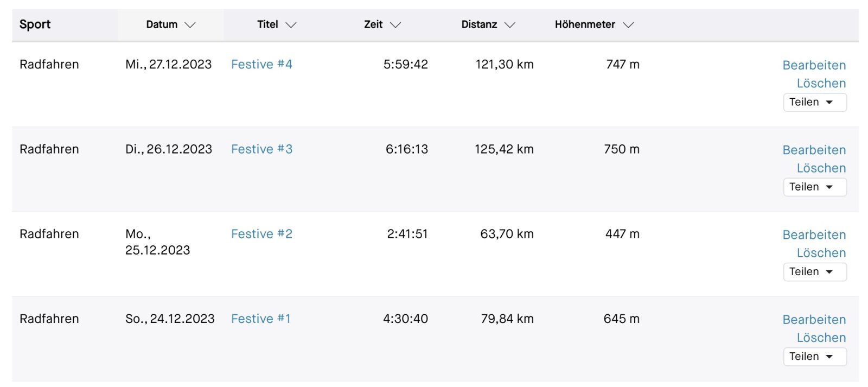Click Bearbeiten for Festive #4

click(814, 65)
